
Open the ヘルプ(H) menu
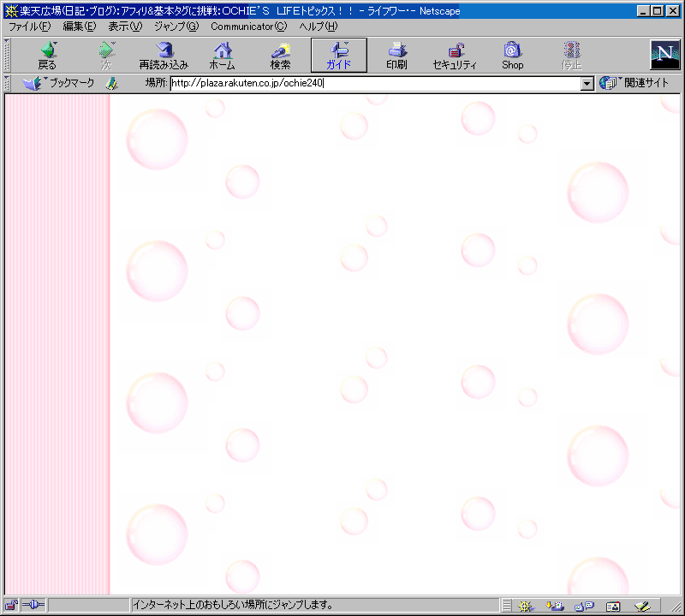(319, 27)
